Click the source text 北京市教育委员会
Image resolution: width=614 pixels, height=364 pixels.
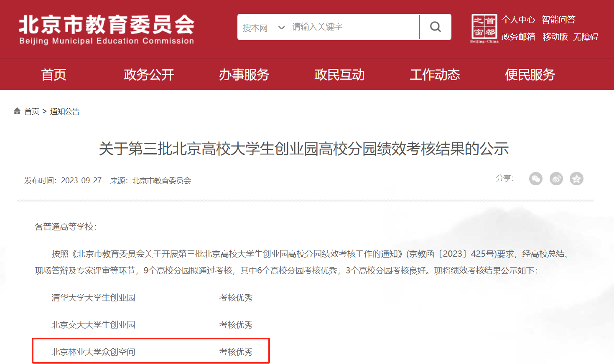[162, 180]
